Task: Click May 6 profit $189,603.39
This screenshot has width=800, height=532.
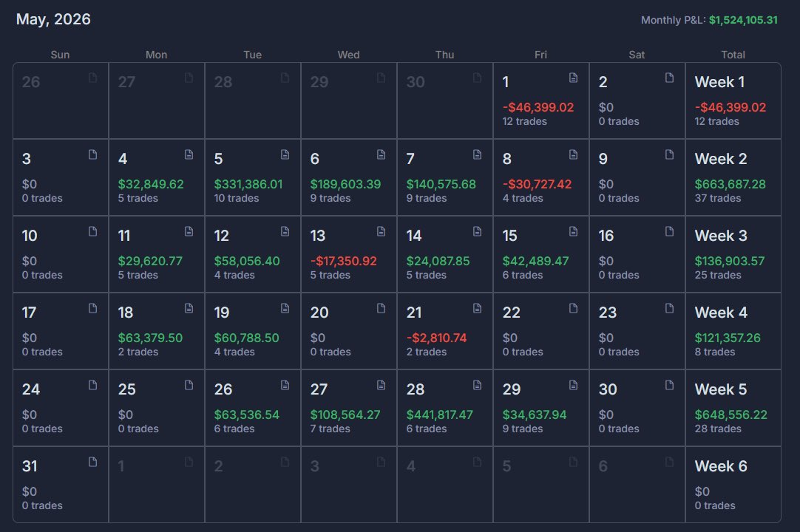Action: tap(345, 184)
